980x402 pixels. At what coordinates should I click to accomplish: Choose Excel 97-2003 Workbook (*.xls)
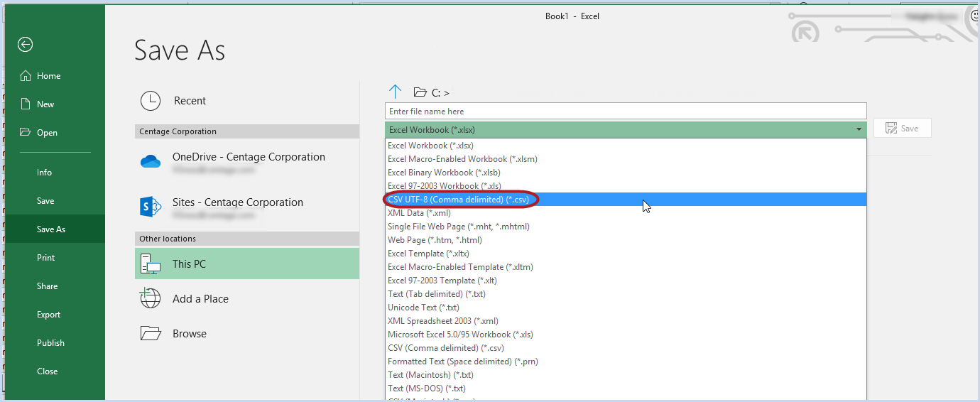(626, 186)
